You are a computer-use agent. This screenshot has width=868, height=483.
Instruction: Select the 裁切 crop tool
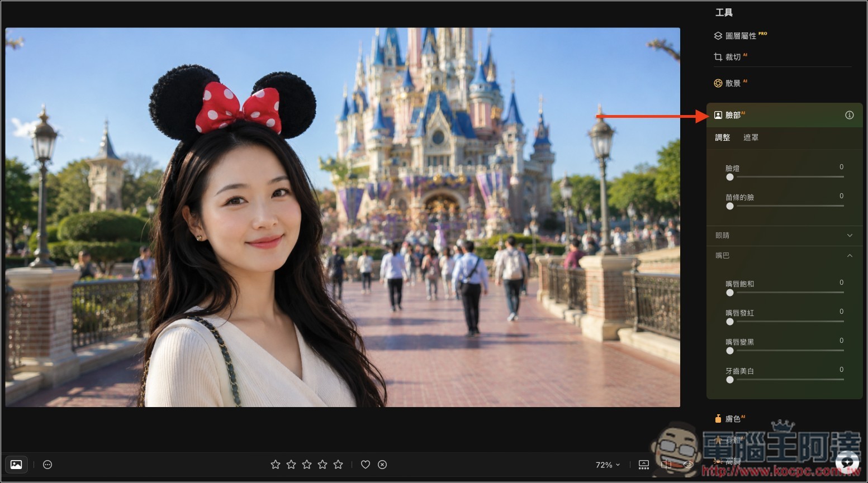coord(730,57)
